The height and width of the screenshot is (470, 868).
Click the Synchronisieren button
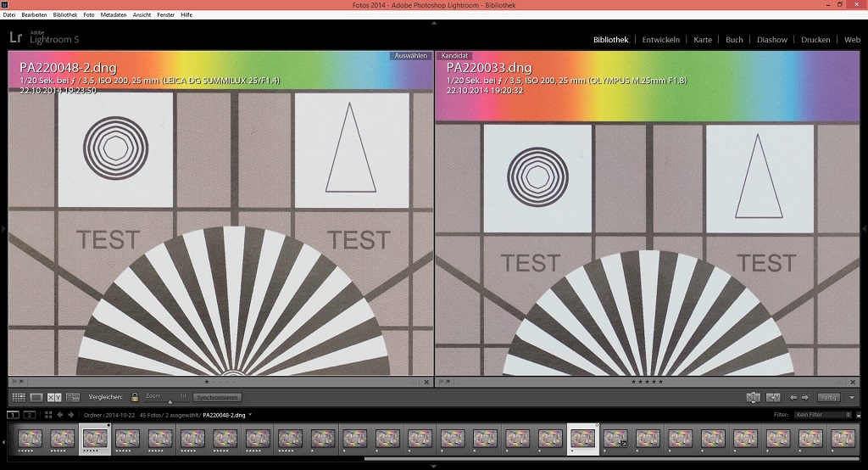point(217,397)
